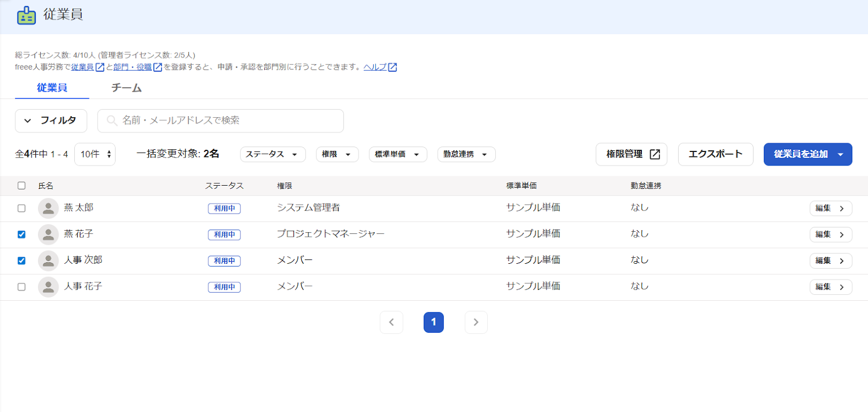
Task: Click the search magnifier icon
Action: point(112,121)
